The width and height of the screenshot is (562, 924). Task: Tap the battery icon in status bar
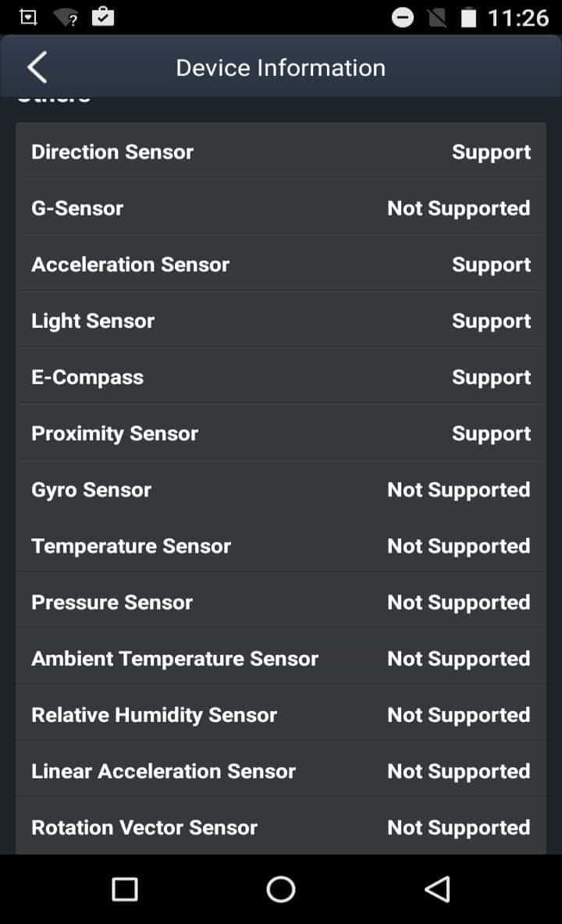[468, 17]
